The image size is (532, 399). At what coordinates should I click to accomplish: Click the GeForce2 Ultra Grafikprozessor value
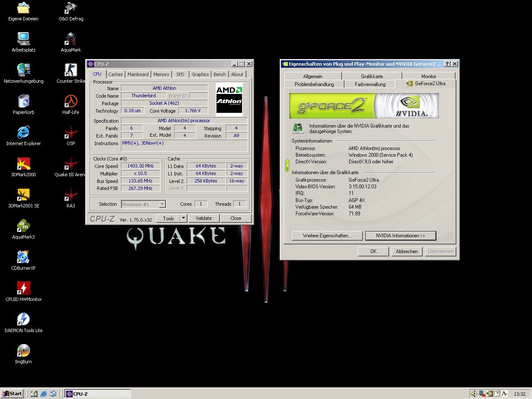click(364, 180)
